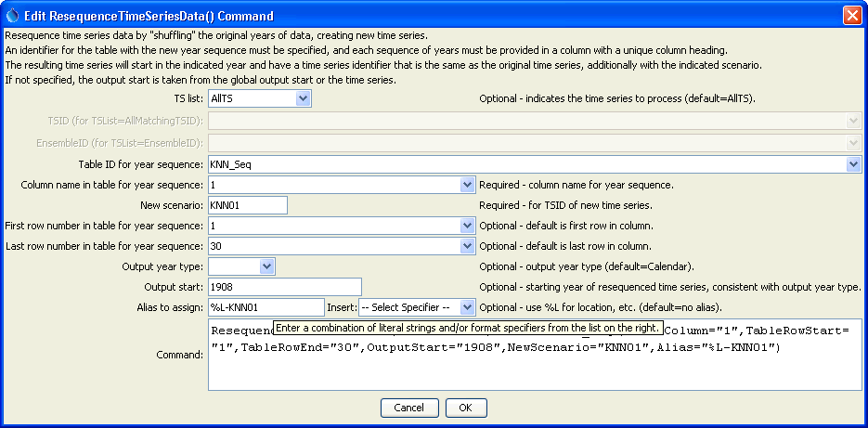This screenshot has height=428, width=868.
Task: Click the Output start field containing 1908
Action: (285, 288)
